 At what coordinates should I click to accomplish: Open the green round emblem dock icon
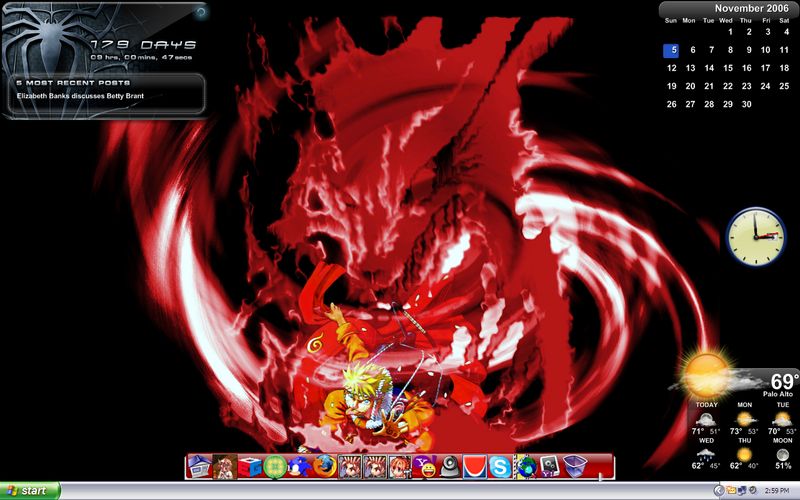(274, 467)
